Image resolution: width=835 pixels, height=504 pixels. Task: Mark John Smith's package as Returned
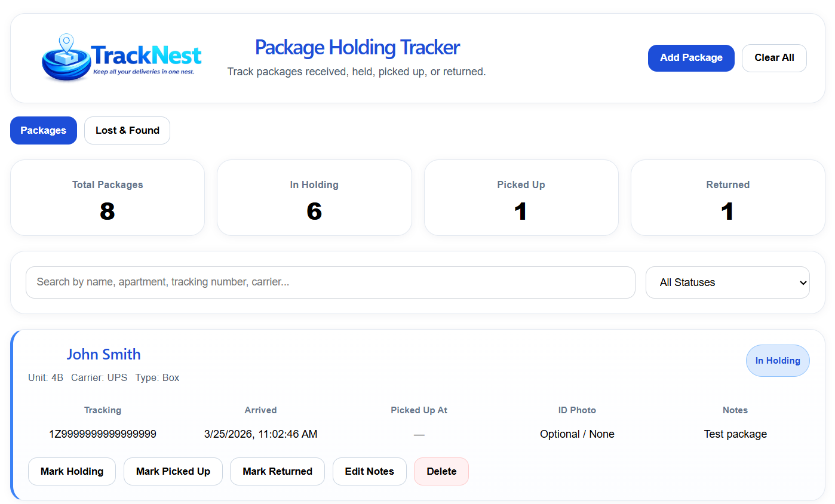point(277,472)
